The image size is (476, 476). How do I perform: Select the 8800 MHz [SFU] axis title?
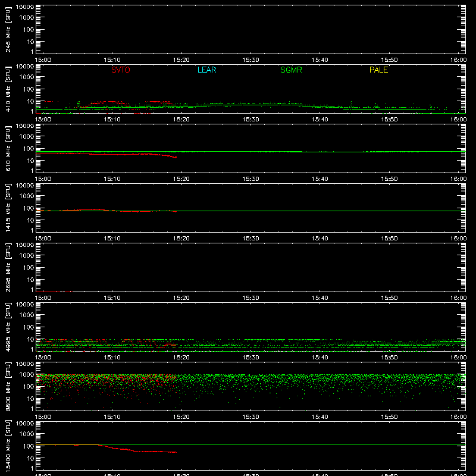point(8,386)
